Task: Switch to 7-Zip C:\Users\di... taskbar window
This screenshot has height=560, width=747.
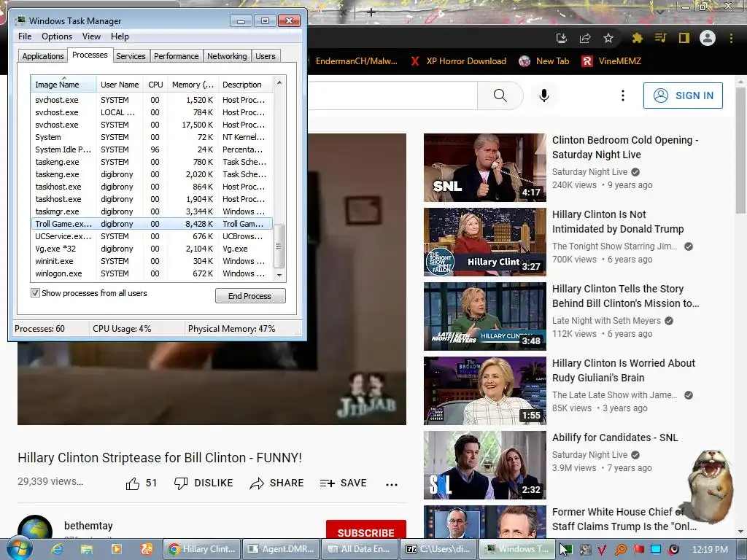Action: click(x=438, y=549)
